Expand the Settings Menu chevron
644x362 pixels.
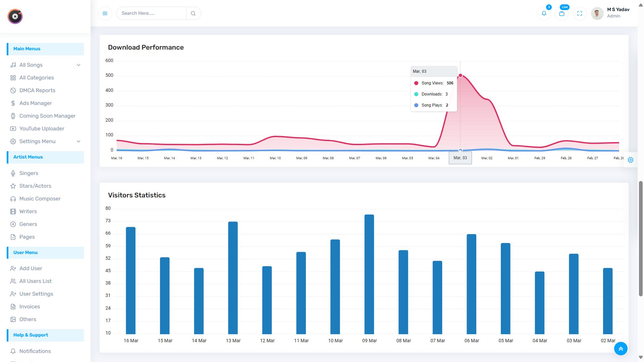(x=78, y=141)
